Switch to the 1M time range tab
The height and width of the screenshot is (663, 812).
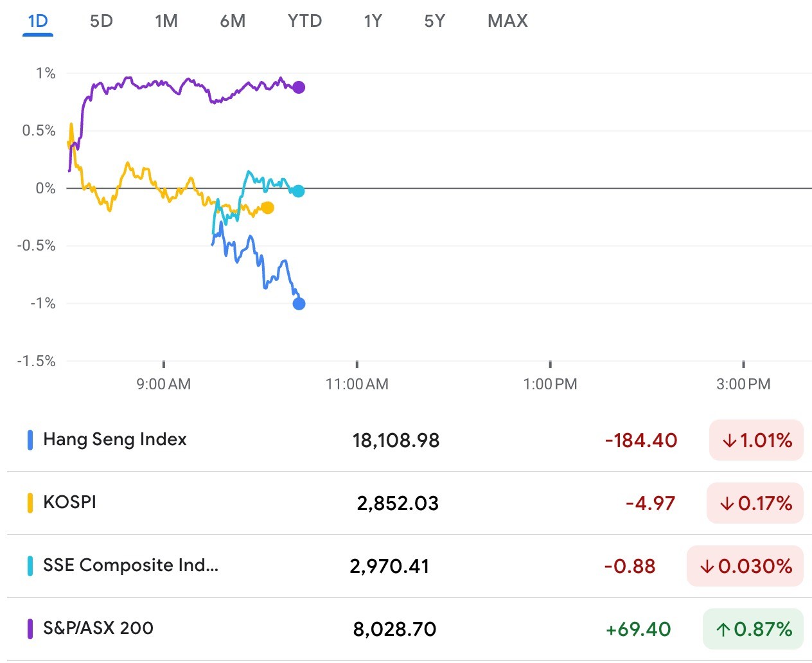[166, 21]
